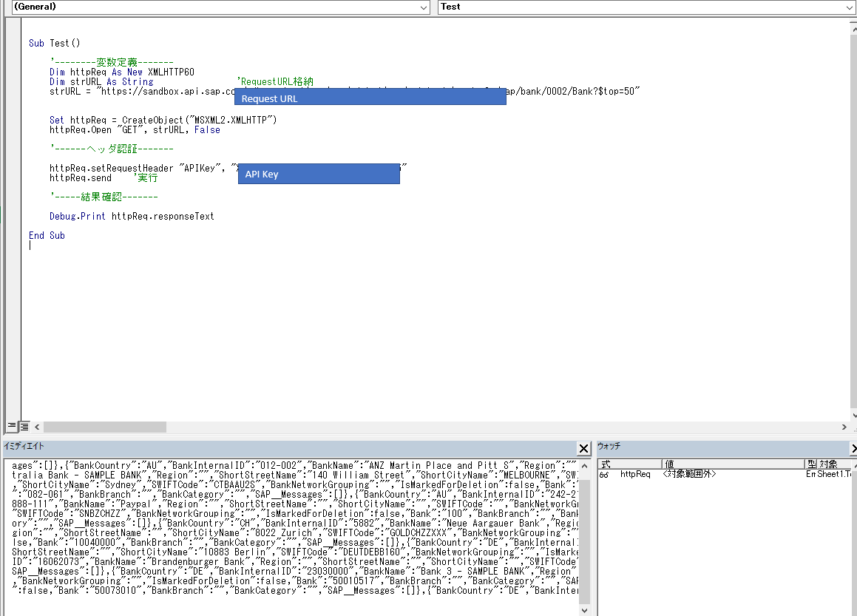
Task: Click the code window's right scroll arrow
Action: (x=844, y=427)
